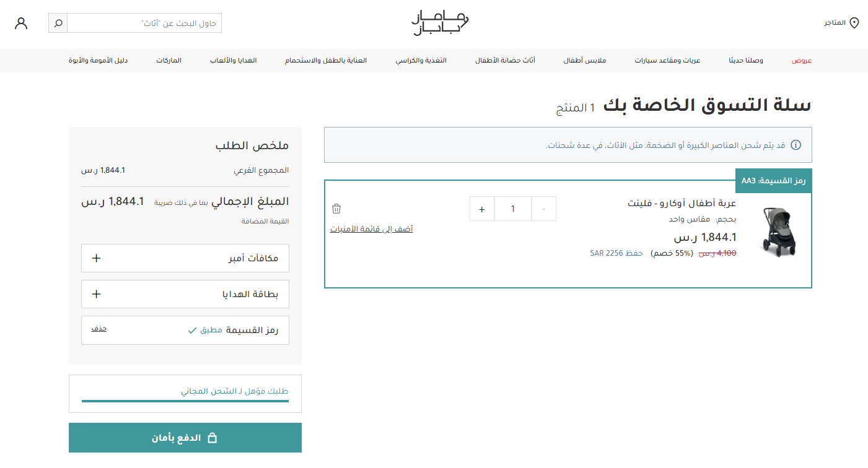Add the stroller to the wishlist
868x468 pixels.
pos(371,228)
